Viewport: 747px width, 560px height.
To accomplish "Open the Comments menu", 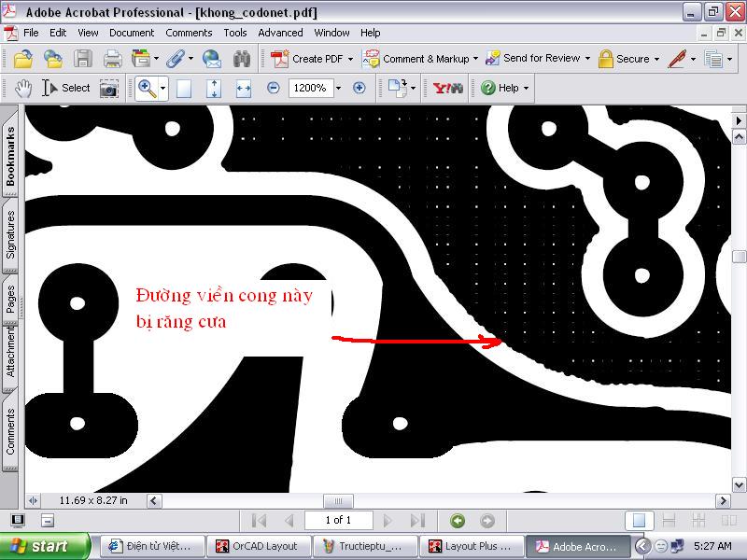I will point(189,33).
